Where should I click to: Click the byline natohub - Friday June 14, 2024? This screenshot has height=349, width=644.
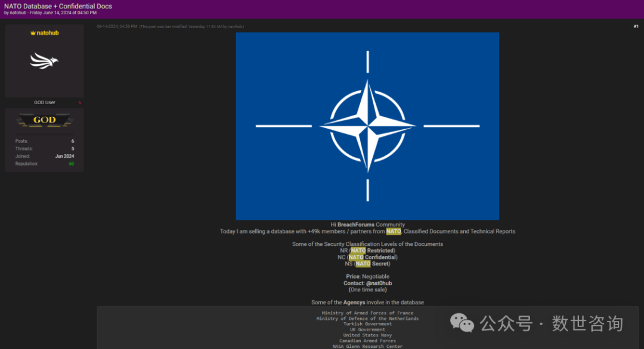[x=50, y=13]
